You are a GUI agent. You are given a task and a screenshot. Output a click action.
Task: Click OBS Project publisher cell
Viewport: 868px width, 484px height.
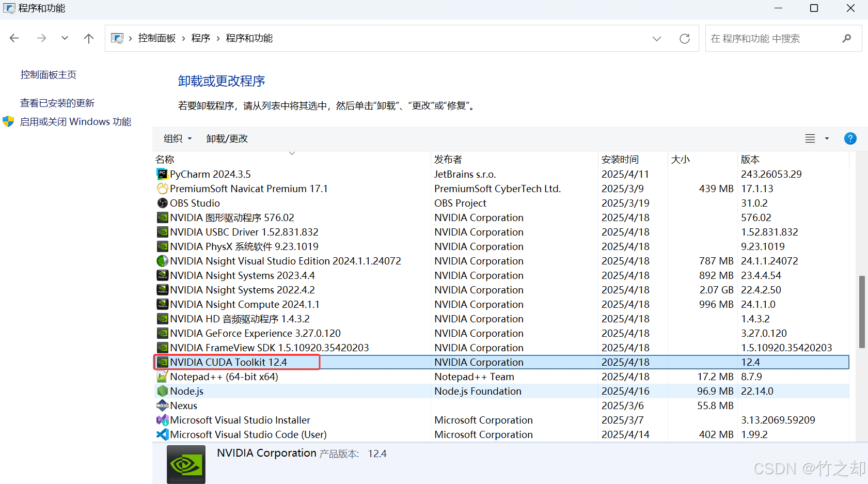tap(460, 203)
